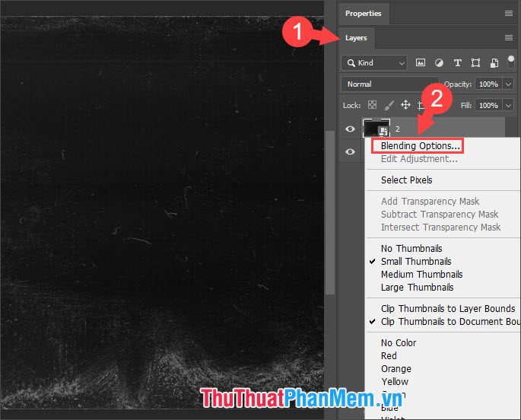Image resolution: width=521 pixels, height=420 pixels.
Task: Hide layer 2 with eye icon
Action: pyautogui.click(x=351, y=129)
